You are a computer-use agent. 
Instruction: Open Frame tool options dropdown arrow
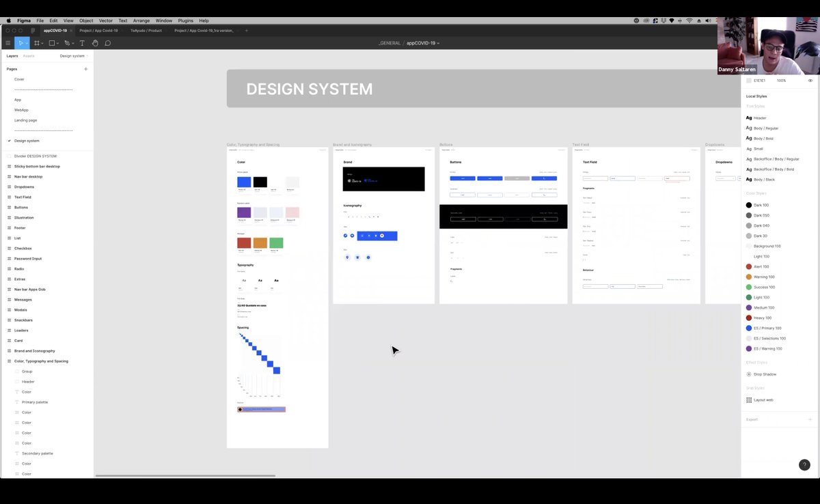pyautogui.click(x=42, y=44)
